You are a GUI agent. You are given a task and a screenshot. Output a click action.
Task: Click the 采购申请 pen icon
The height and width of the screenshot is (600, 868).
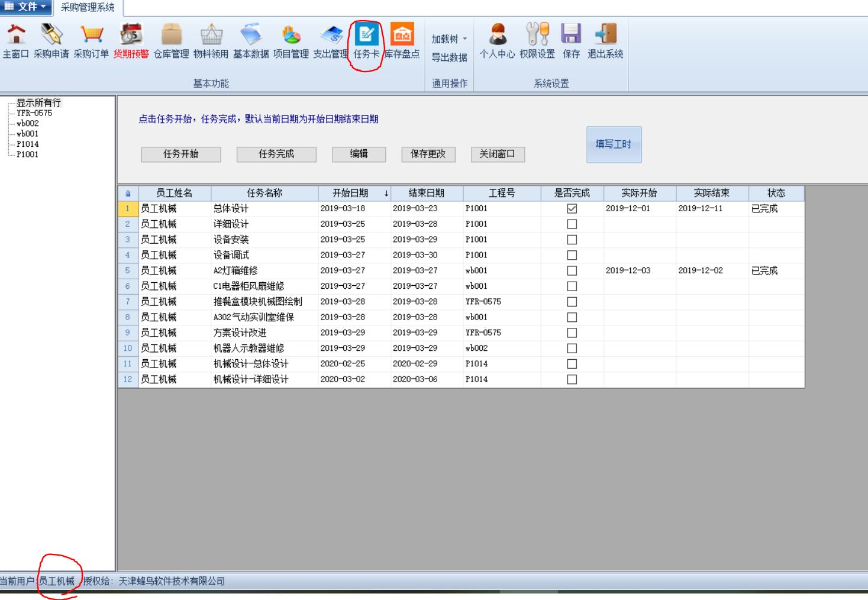[x=51, y=35]
